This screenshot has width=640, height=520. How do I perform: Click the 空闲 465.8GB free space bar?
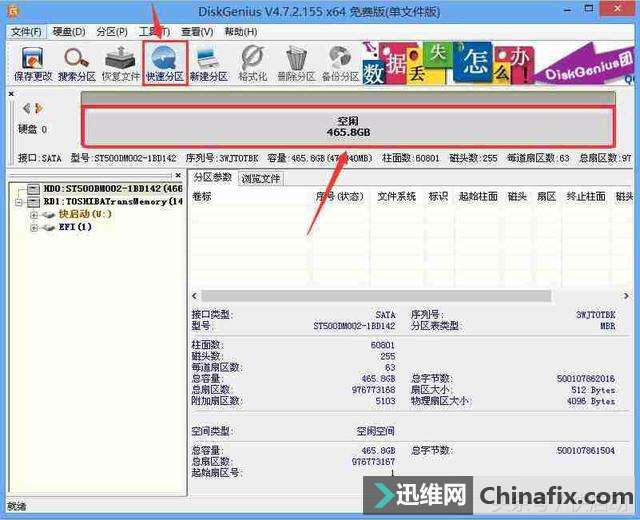pos(347,126)
